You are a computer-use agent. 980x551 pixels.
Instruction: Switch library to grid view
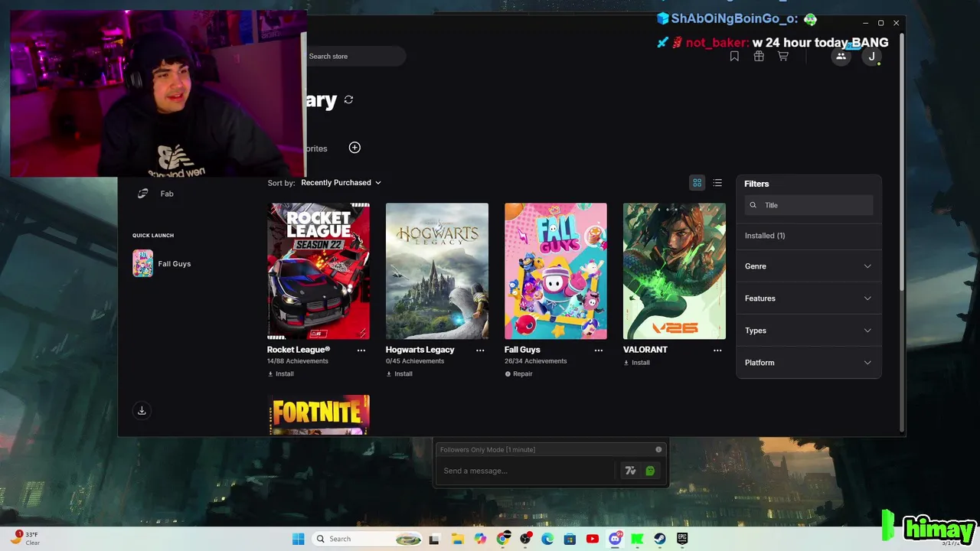point(697,183)
